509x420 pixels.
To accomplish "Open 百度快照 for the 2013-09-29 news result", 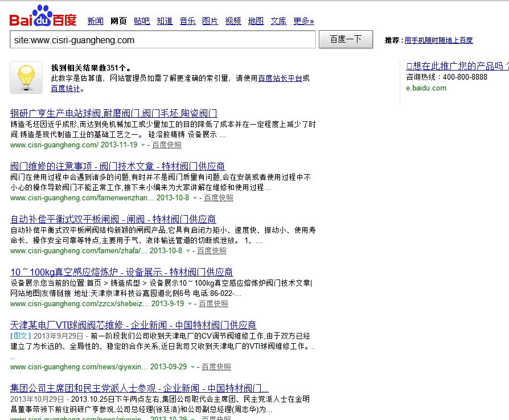I will pos(216,367).
